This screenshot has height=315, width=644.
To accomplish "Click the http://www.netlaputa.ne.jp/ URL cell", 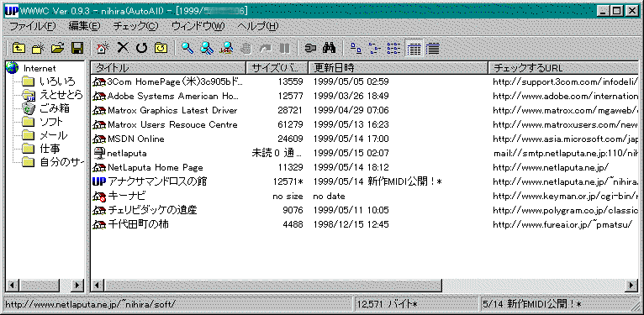I will click(x=551, y=167).
